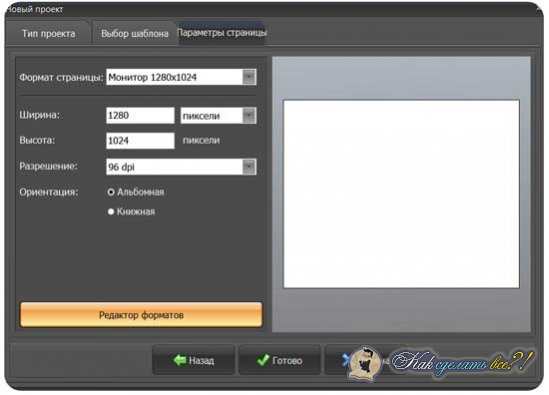Click the white page preview thumbnail
Screen dimensions: 549x395
click(401, 194)
